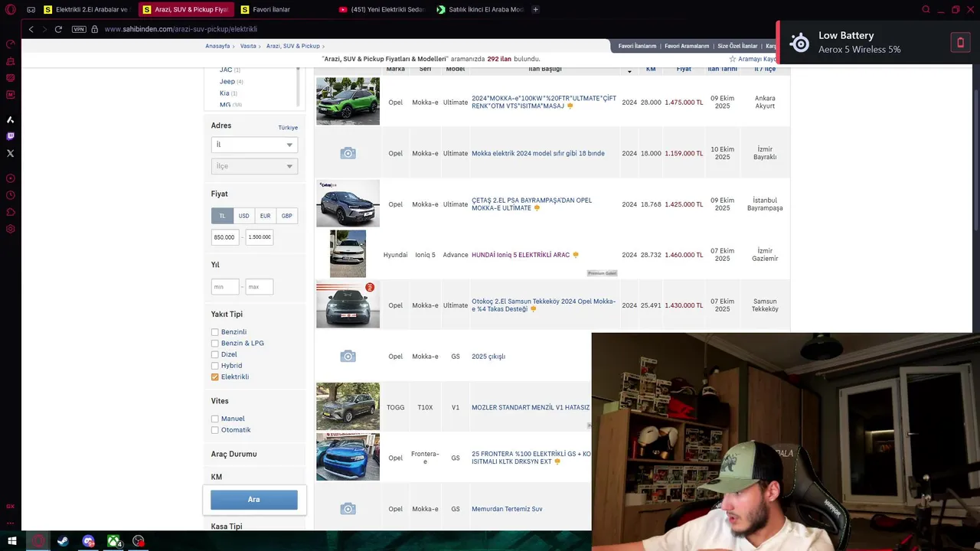Open the sidebar settings gear icon
This screenshot has height=551, width=980.
pos(11,229)
